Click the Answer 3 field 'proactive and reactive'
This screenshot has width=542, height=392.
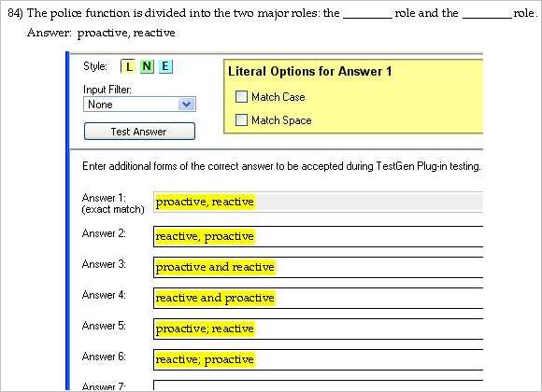point(318,267)
